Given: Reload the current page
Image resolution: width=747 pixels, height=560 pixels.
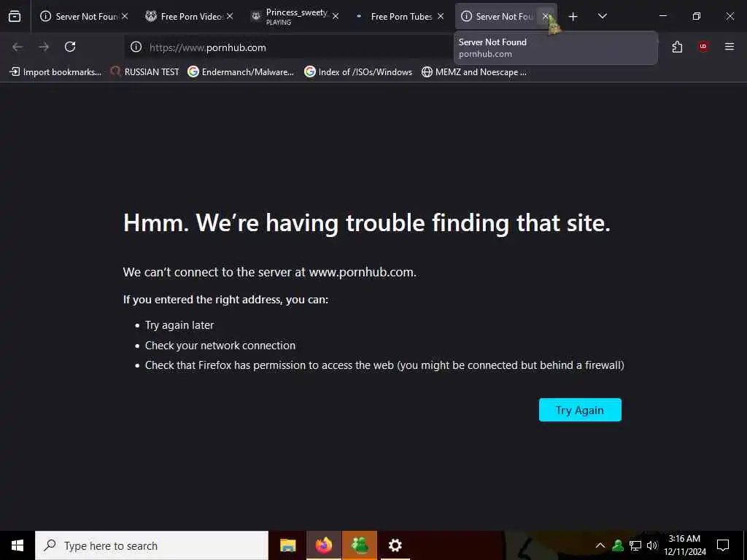Looking at the screenshot, I should pos(70,47).
